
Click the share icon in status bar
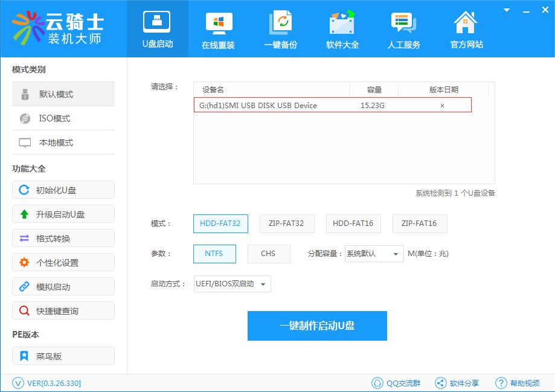[441, 383]
